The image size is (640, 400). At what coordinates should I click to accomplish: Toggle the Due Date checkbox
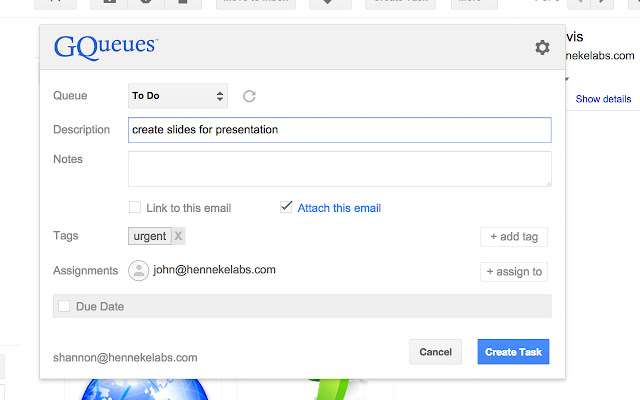pyautogui.click(x=64, y=306)
